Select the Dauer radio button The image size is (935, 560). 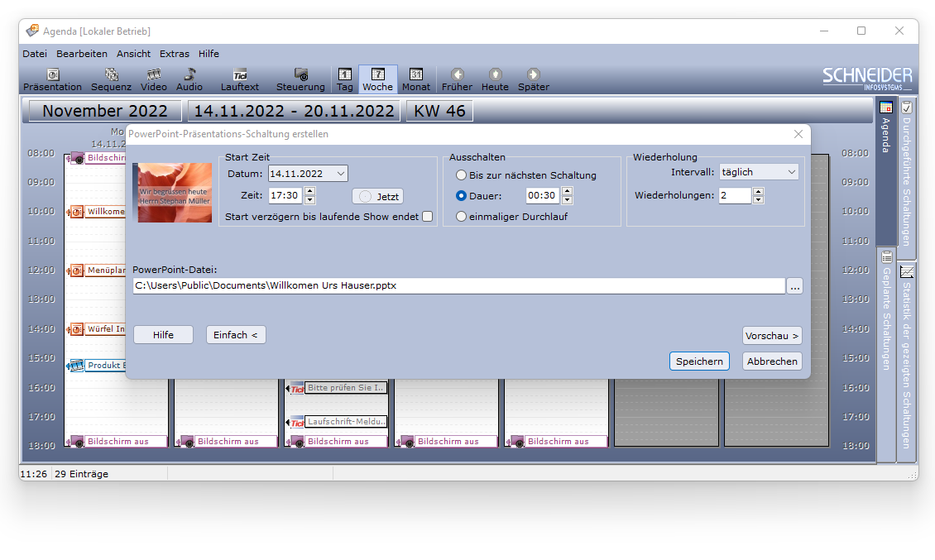click(x=461, y=195)
